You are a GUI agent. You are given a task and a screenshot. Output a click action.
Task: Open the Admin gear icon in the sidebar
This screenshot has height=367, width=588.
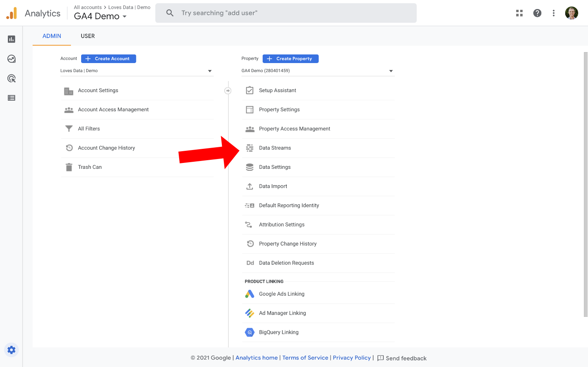[11, 350]
